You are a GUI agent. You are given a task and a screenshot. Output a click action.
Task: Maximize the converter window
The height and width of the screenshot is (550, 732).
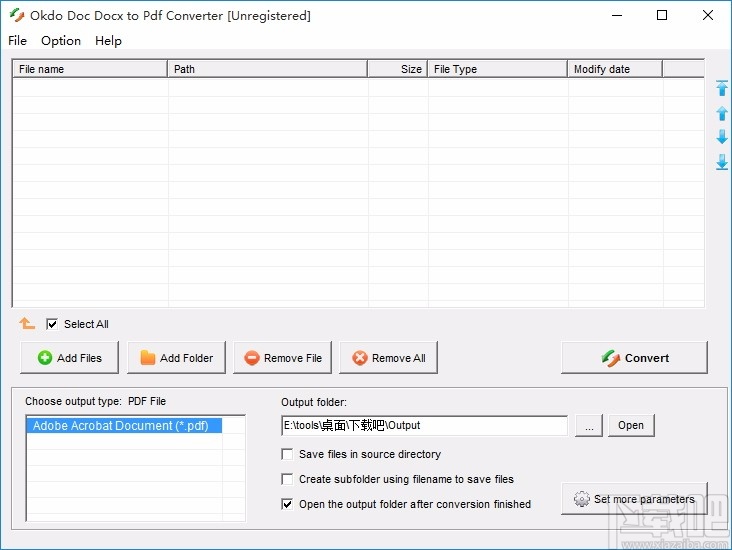click(662, 15)
